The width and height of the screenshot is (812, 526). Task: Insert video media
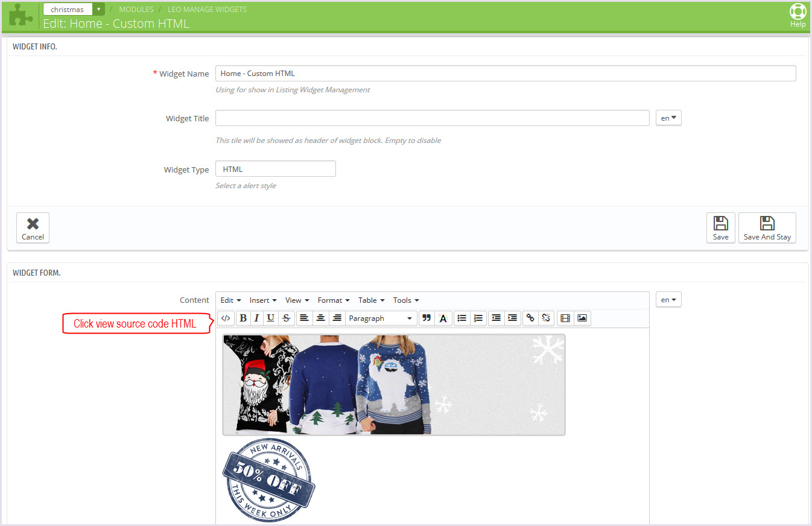(x=565, y=318)
